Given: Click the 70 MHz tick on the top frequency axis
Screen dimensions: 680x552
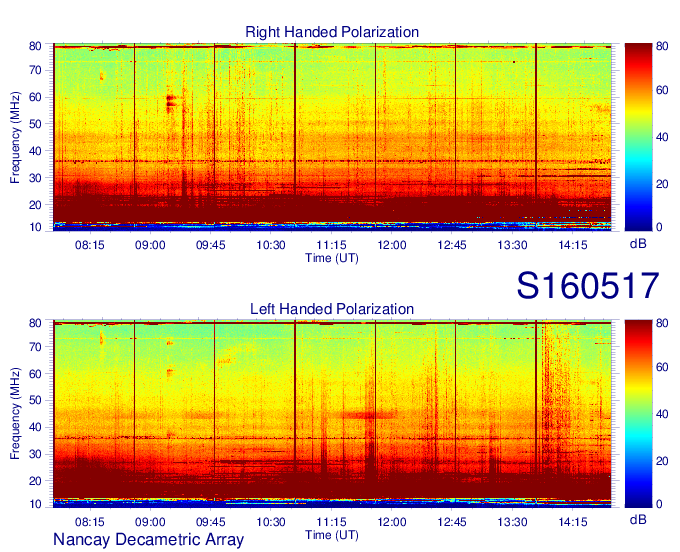Looking at the screenshot, I should [x=35, y=70].
